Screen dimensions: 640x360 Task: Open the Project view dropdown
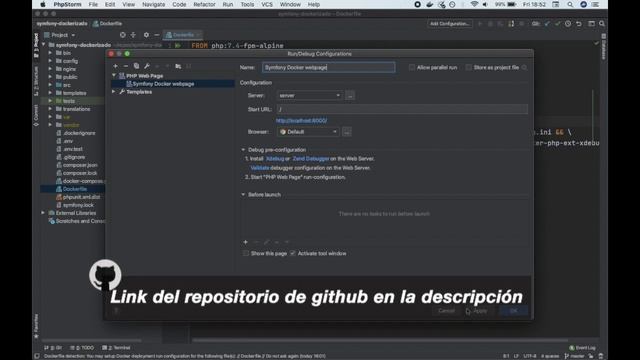(x=60, y=35)
